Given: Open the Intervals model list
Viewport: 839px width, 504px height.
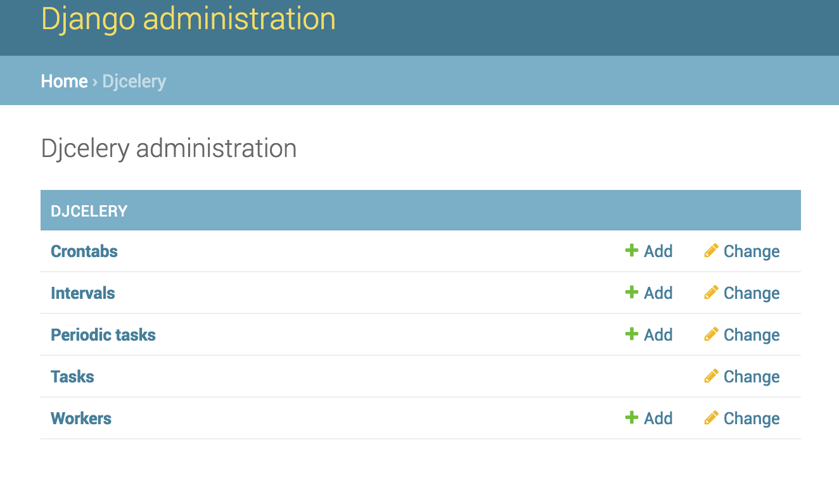Looking at the screenshot, I should [x=83, y=293].
